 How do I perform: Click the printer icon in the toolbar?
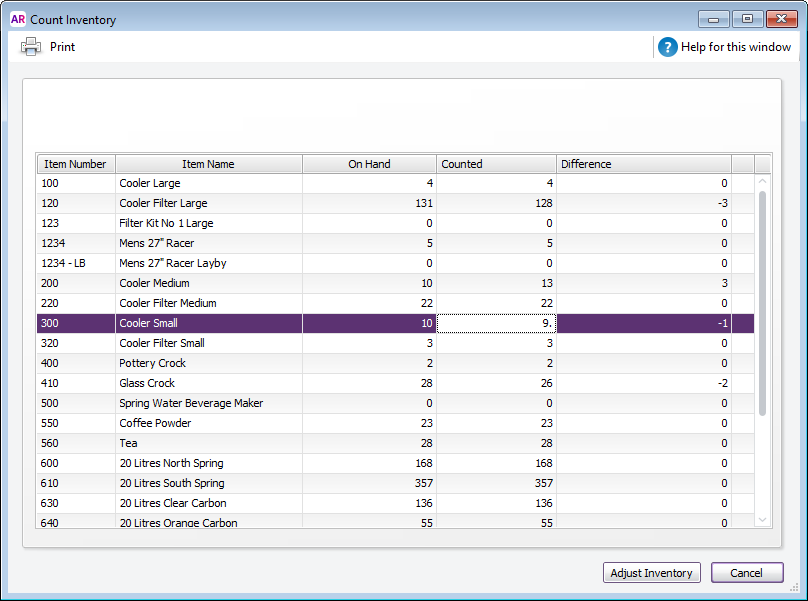(31, 47)
